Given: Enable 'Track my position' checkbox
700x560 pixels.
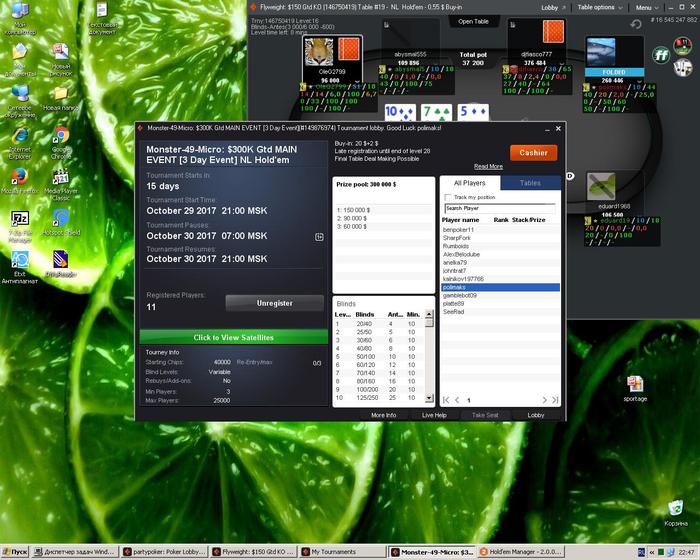Looking at the screenshot, I should (447, 198).
